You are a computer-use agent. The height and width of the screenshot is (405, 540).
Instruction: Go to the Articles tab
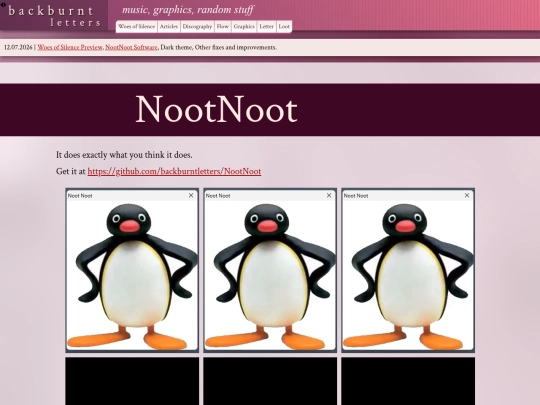click(x=169, y=27)
